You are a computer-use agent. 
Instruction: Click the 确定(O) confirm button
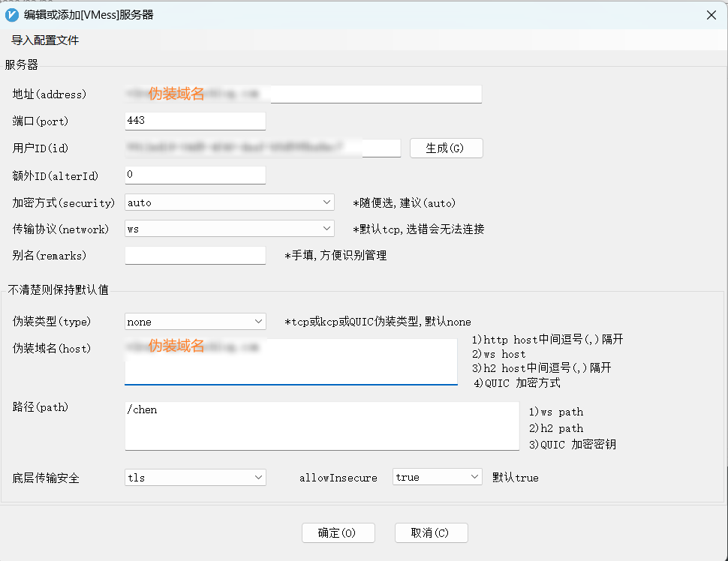click(x=338, y=533)
